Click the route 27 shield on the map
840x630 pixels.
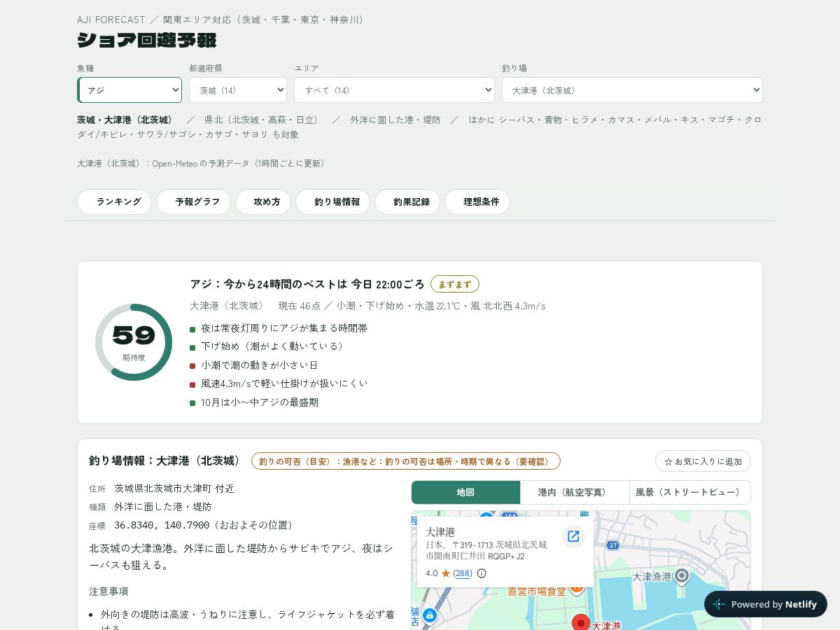point(613,545)
